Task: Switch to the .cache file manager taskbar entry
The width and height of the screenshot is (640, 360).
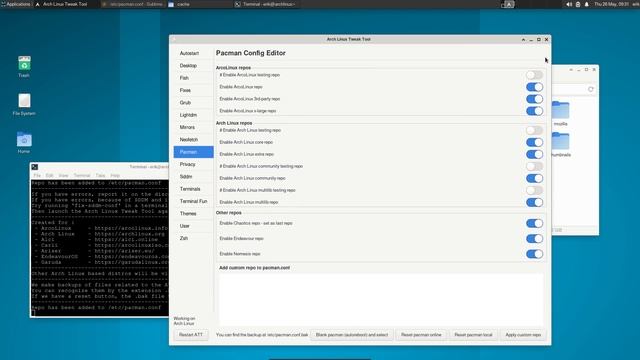Action: click(199, 4)
